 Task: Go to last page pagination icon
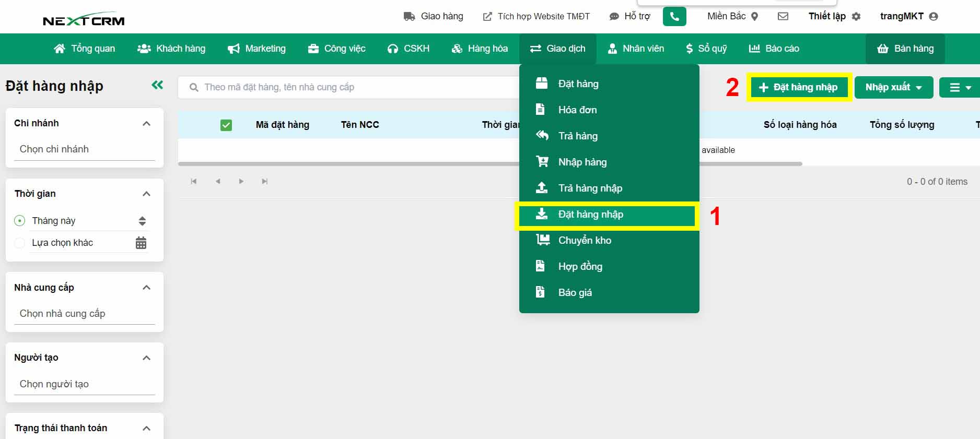(265, 182)
